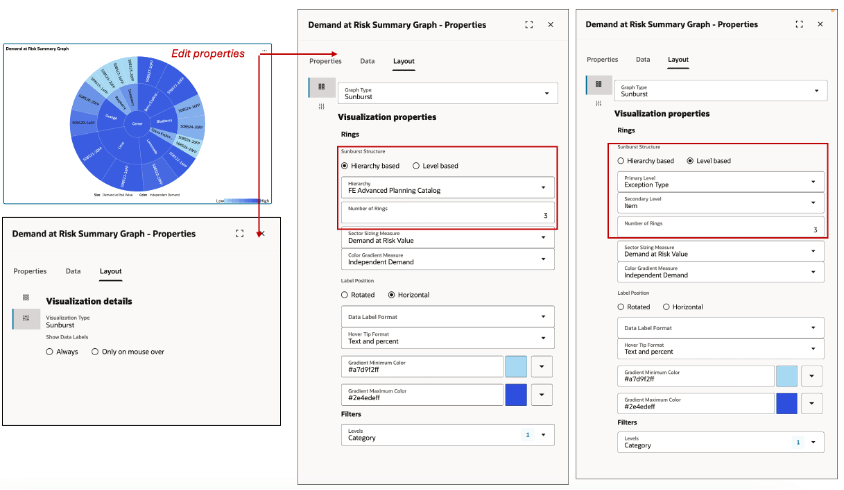
Task: Click light blue minimum color swatch in middle panel
Action: tap(516, 367)
